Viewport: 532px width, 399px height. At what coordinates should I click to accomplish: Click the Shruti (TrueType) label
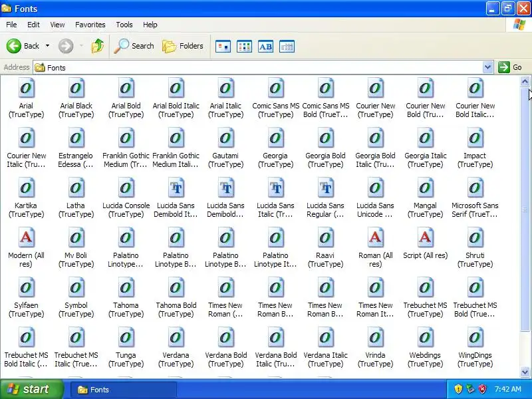(x=475, y=259)
